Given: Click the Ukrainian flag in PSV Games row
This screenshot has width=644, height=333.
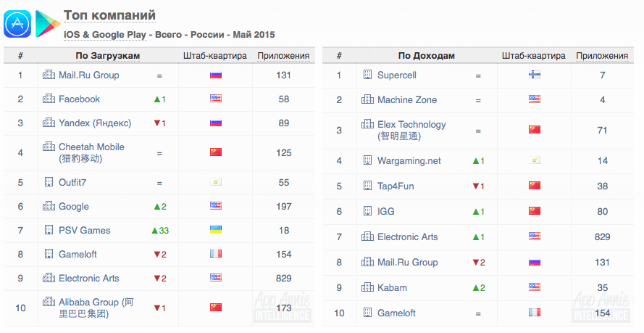Looking at the screenshot, I should tap(215, 230).
